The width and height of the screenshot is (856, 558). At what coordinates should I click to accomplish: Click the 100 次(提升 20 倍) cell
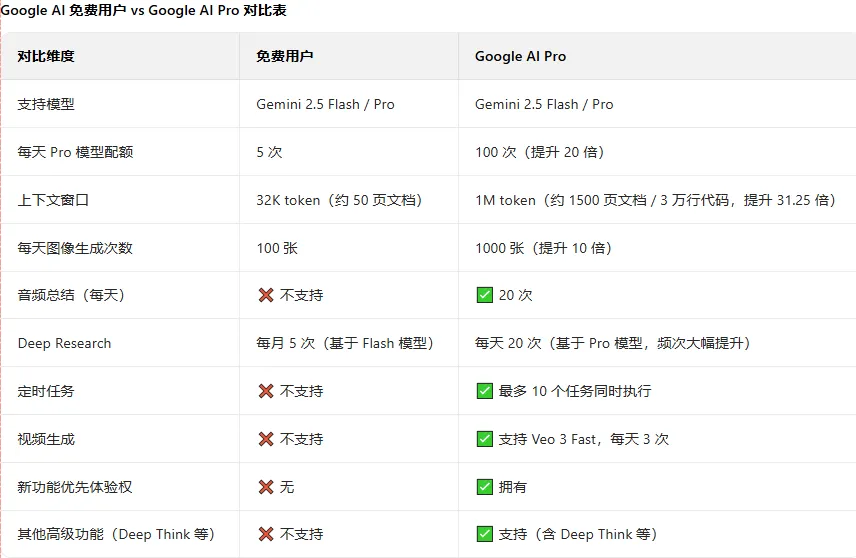[539, 152]
